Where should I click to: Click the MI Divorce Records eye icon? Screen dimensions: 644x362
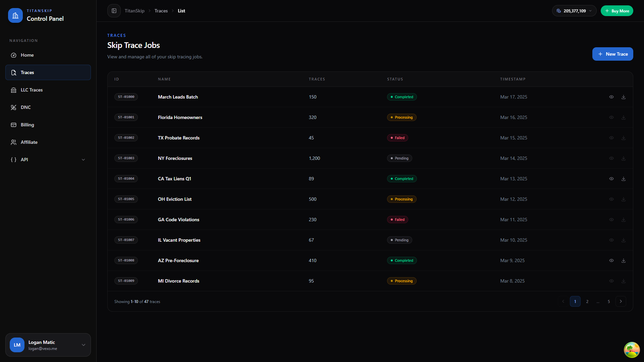(611, 281)
